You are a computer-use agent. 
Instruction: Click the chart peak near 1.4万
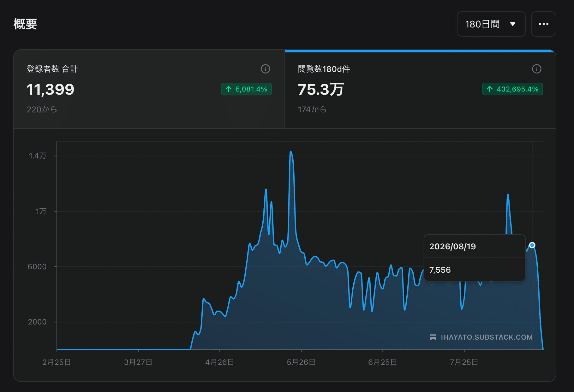point(290,152)
